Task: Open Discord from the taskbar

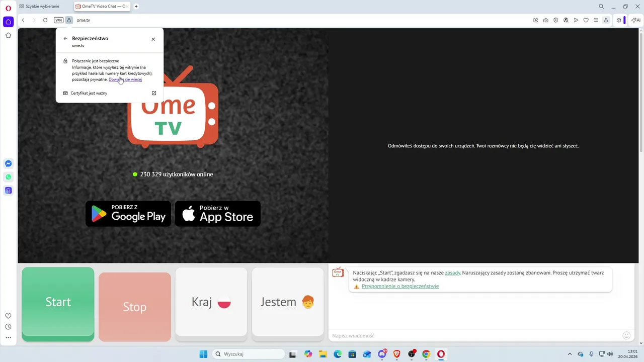Action: point(382,354)
